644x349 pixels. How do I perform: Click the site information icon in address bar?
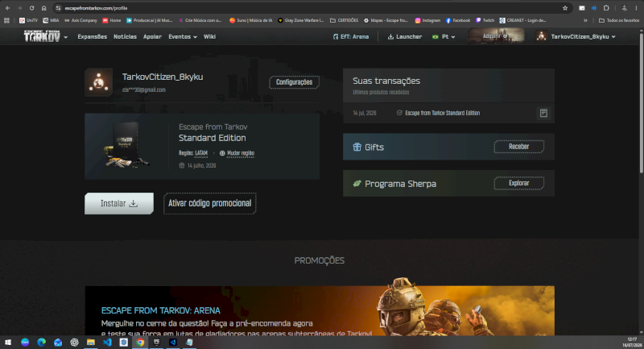coord(58,8)
